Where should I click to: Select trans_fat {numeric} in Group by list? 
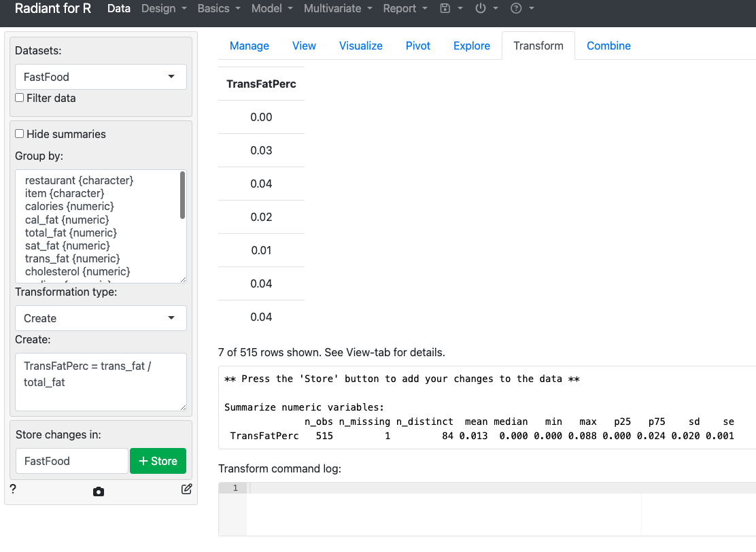pos(73,259)
